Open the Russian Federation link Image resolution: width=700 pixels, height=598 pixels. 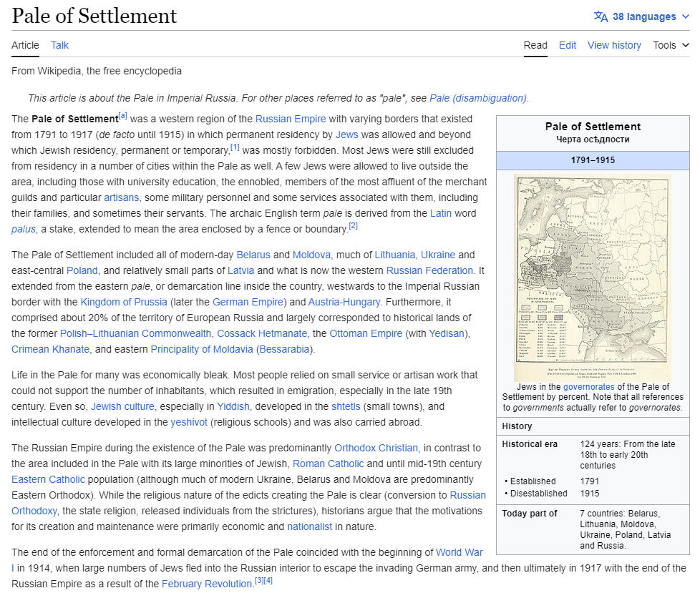[429, 270]
